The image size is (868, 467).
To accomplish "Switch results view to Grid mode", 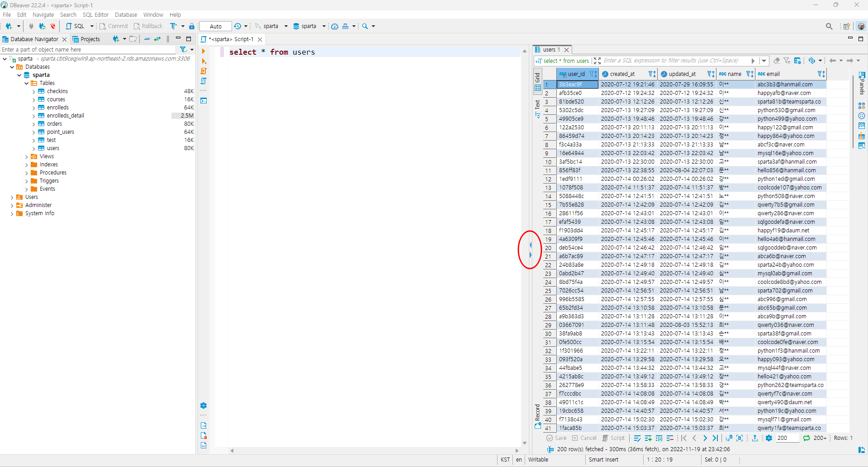I will (537, 82).
